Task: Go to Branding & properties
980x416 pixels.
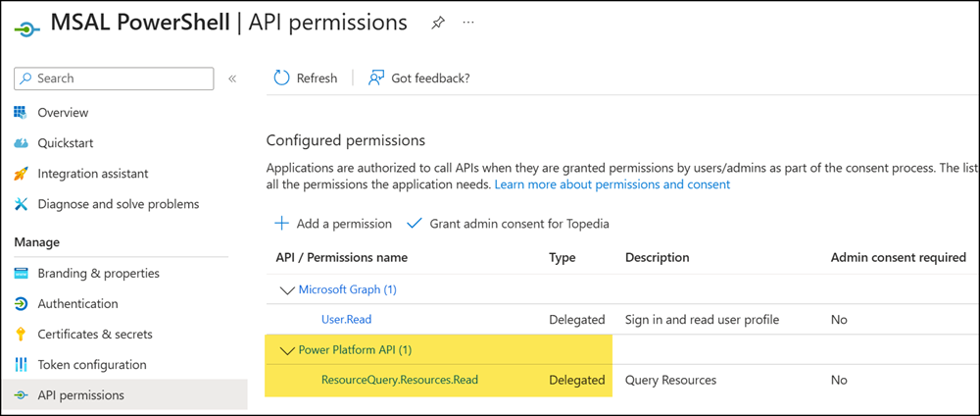Action: (99, 274)
